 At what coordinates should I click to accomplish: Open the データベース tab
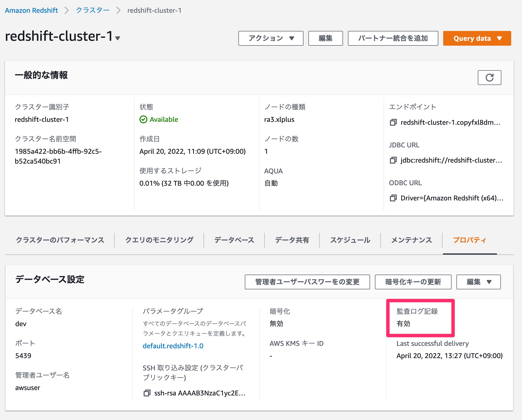coord(234,240)
